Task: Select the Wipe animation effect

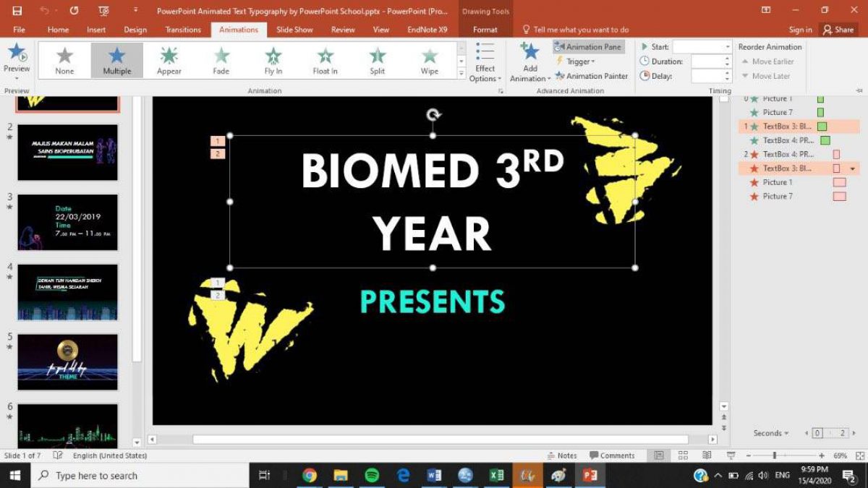Action: [x=430, y=61]
